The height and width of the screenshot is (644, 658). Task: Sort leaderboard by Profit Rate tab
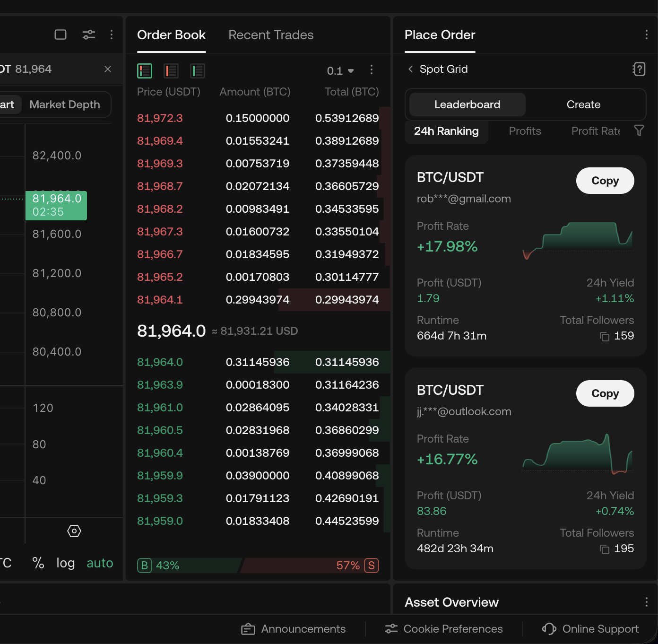point(596,131)
